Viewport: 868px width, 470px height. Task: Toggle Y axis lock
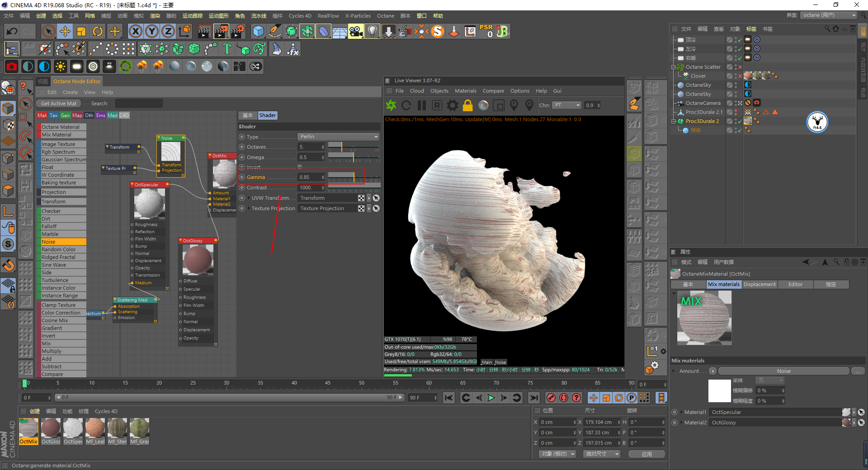click(151, 31)
